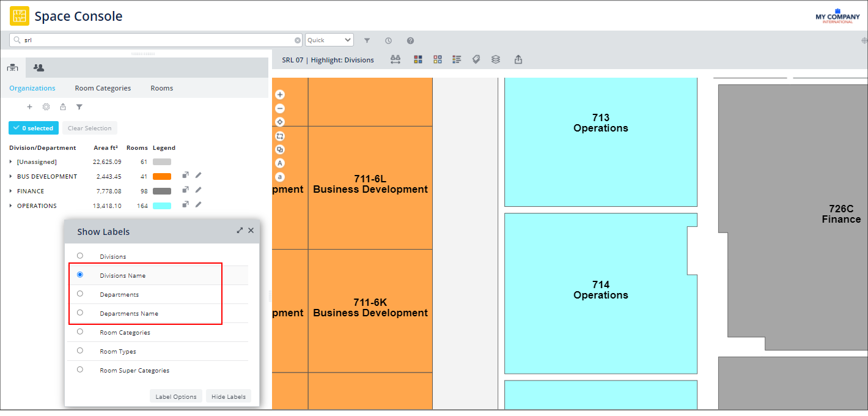Expand the FINANCE division tree row
The height and width of the screenshot is (416, 868).
[11, 191]
